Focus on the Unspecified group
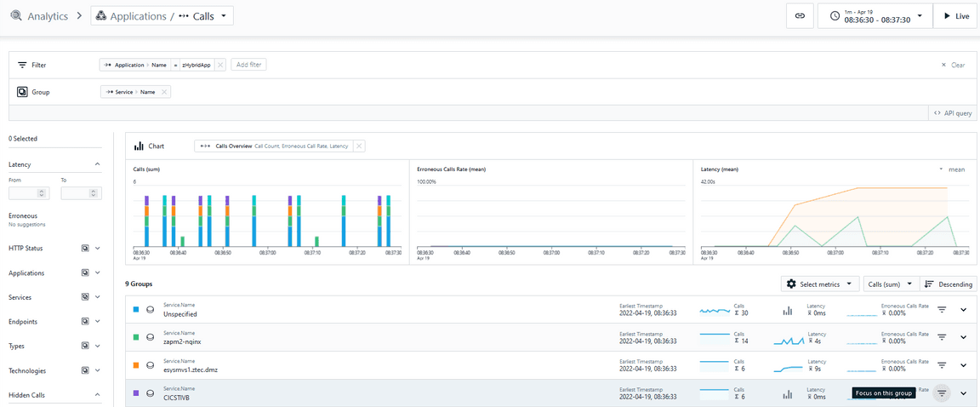Viewport: 980px width, 407px height. coord(943,309)
